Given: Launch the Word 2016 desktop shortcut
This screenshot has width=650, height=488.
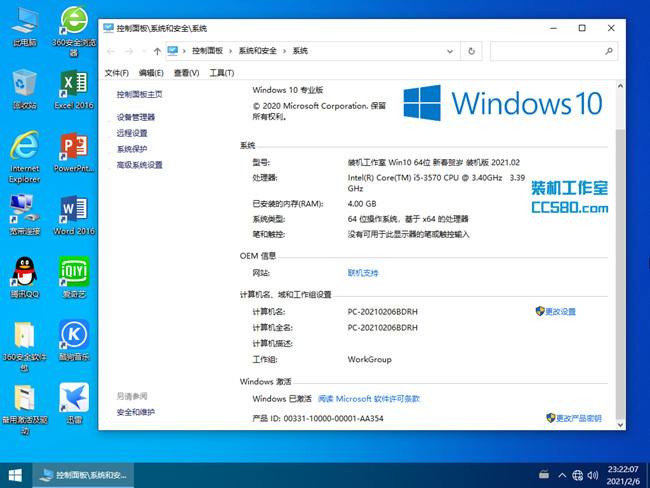Looking at the screenshot, I should pyautogui.click(x=74, y=215).
